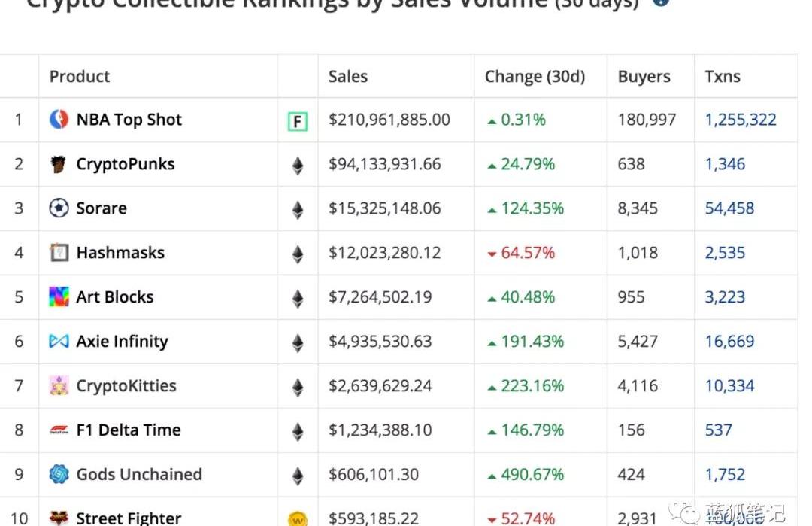Sort table by Sales column header
This screenshot has width=812, height=526.
(348, 77)
